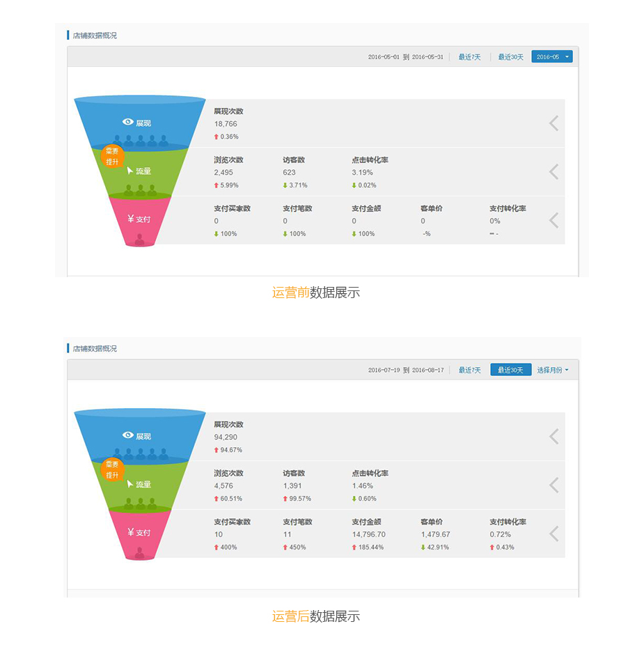This screenshot has width=644, height=663.
Task: Open the 2016-05 month dropdown
Action: tap(552, 56)
